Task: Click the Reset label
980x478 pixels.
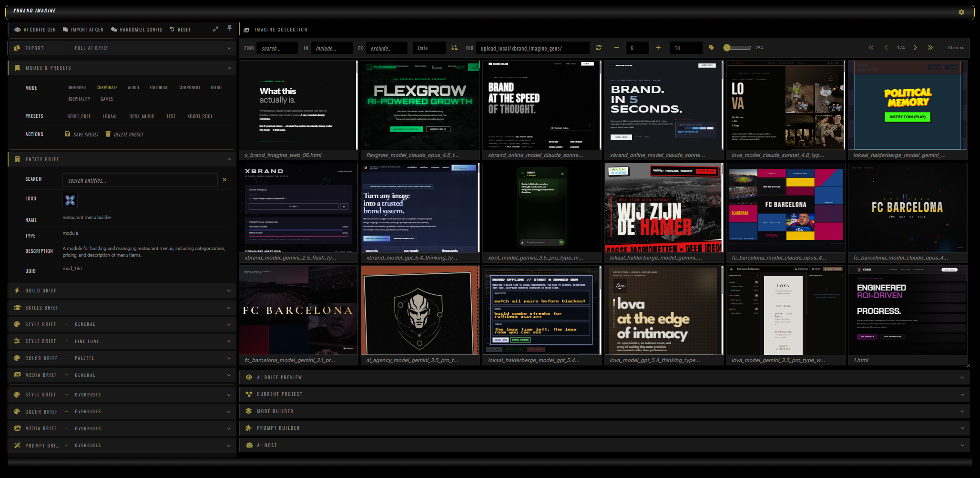Action: (184, 30)
